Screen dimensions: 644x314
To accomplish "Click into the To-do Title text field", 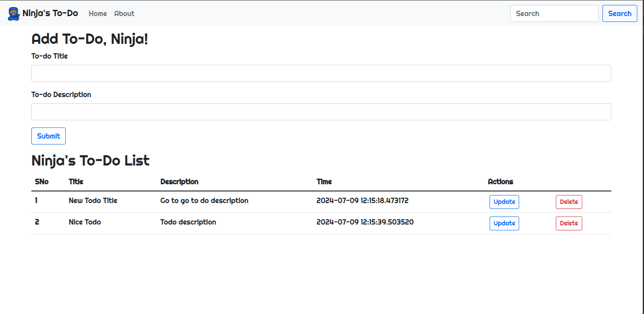I will (x=321, y=73).
